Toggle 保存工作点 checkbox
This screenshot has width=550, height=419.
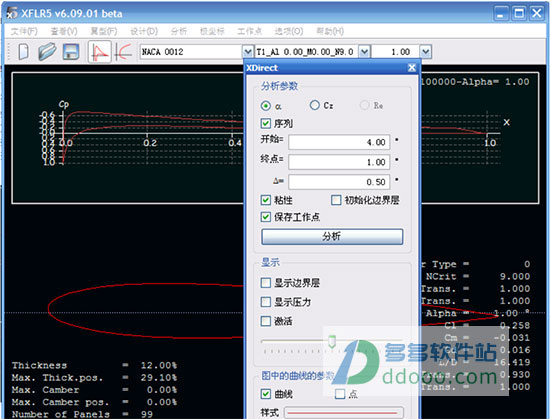pyautogui.click(x=266, y=217)
